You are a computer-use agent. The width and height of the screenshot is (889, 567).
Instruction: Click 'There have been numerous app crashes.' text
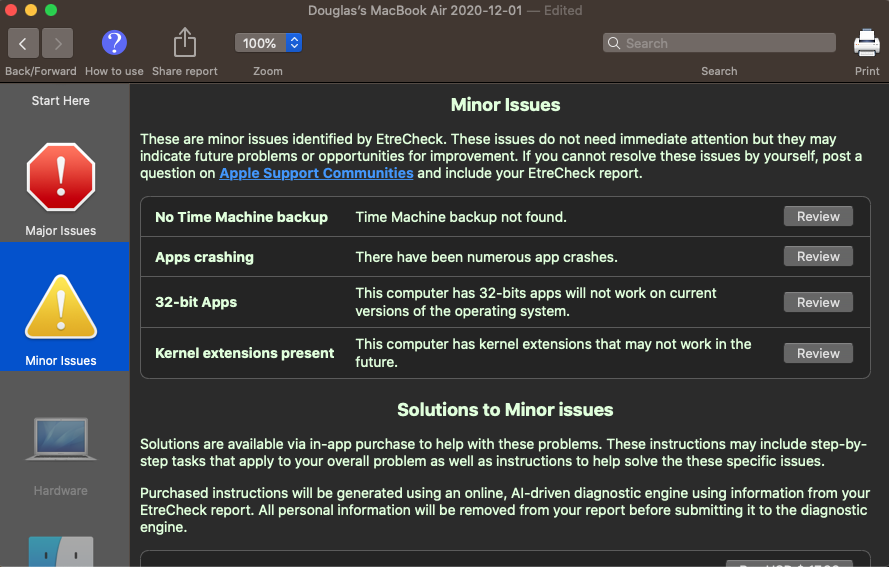486,257
